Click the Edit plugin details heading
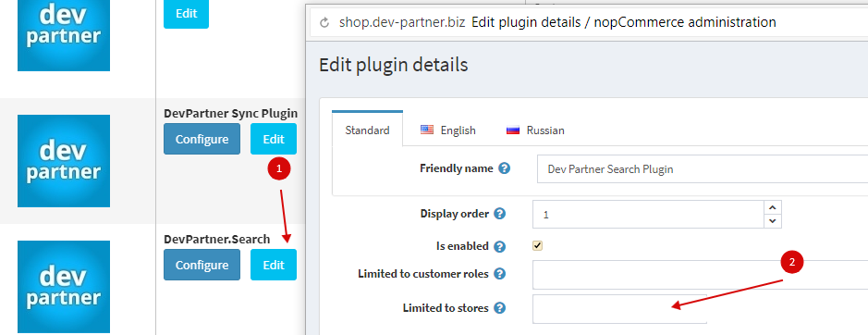Image resolution: width=868 pixels, height=335 pixels. pos(394,65)
